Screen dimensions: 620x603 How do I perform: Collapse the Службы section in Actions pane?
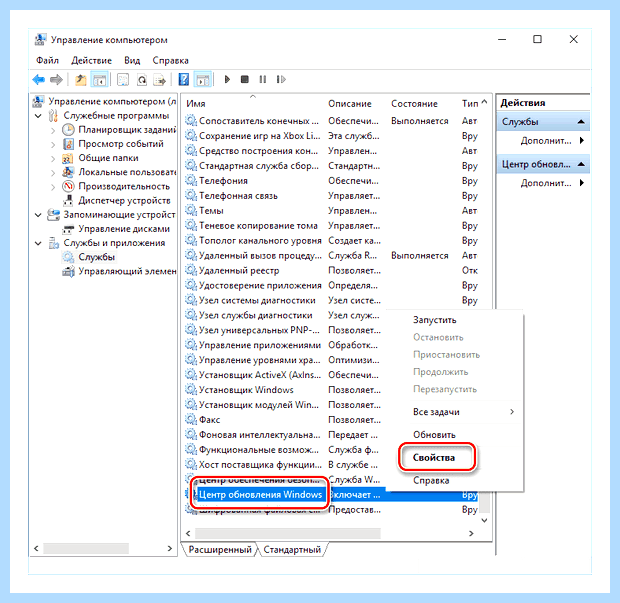pyautogui.click(x=581, y=122)
